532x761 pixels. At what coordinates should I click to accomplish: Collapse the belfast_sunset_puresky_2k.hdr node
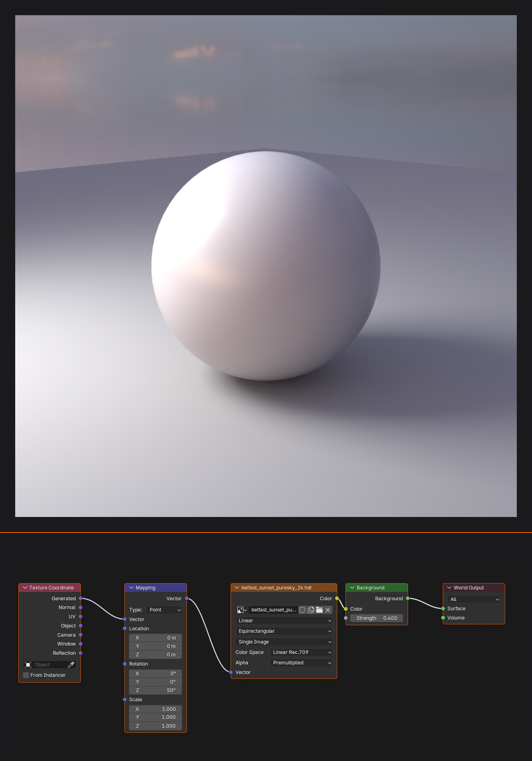pos(237,588)
